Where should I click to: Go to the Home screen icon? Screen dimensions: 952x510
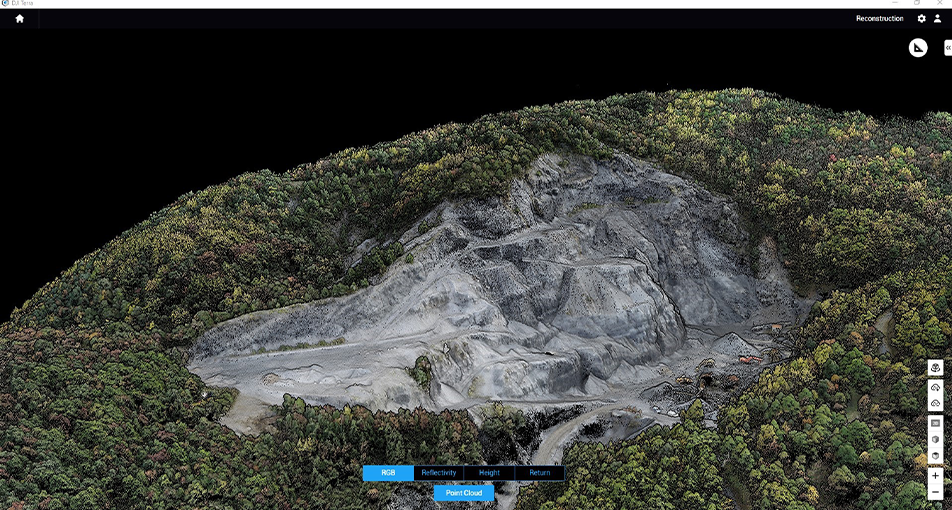[x=19, y=18]
